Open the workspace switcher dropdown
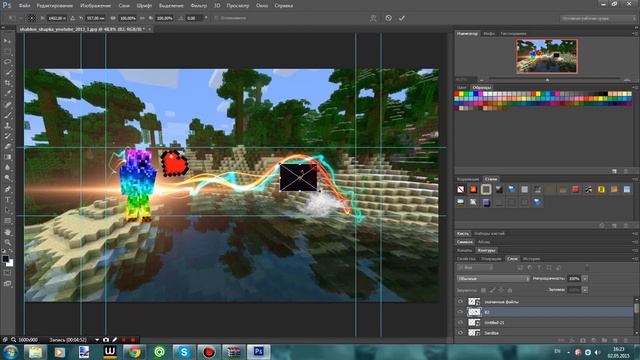The width and height of the screenshot is (640, 360). [598, 18]
